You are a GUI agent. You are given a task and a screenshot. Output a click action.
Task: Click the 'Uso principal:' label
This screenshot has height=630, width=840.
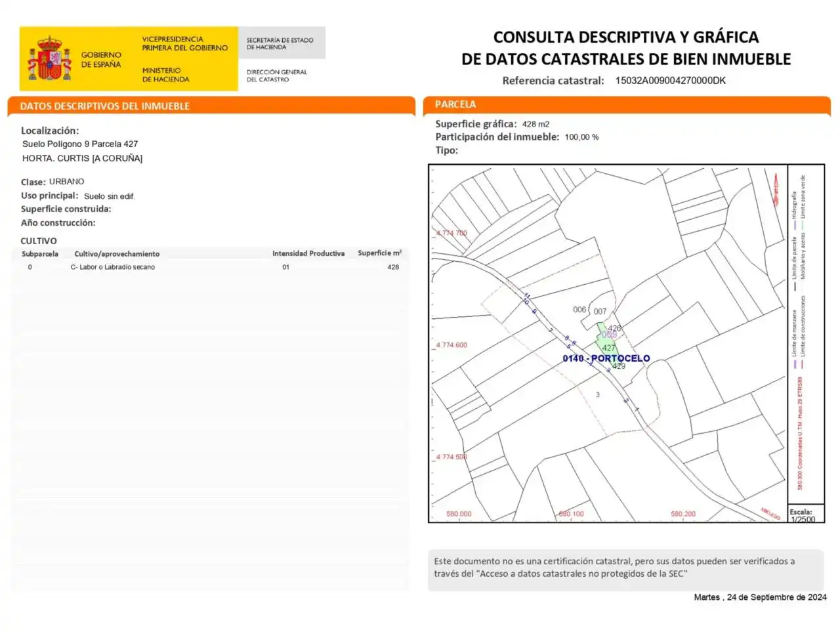49,196
